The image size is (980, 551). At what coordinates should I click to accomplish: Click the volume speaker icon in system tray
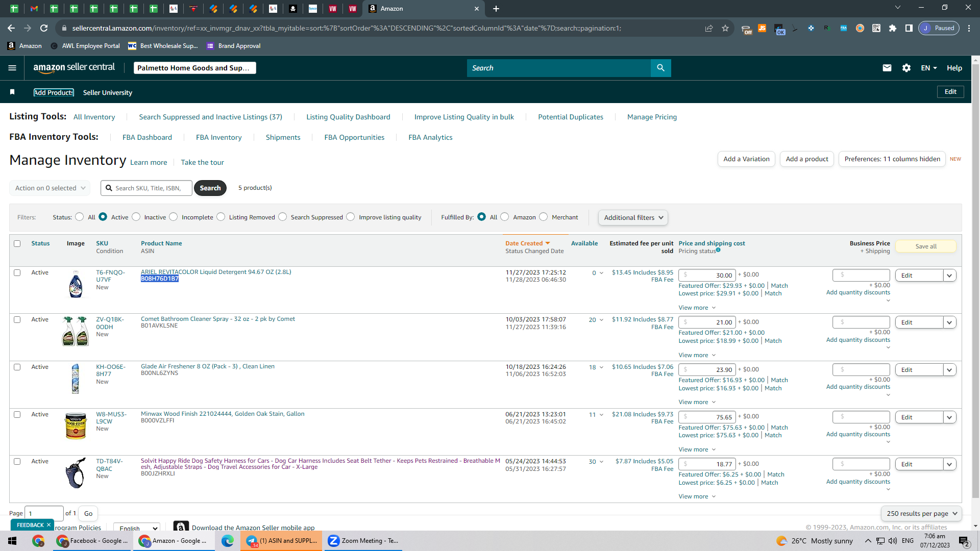tap(893, 541)
